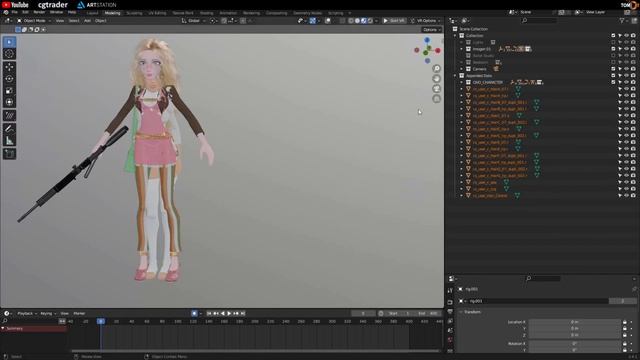The width and height of the screenshot is (640, 360).
Task: Lock the Location X transform
Action: (624, 322)
